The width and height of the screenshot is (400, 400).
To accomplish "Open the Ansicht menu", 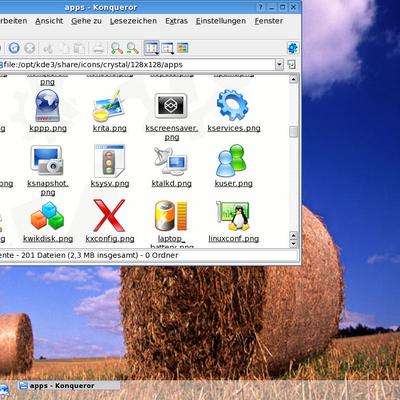I will [49, 21].
